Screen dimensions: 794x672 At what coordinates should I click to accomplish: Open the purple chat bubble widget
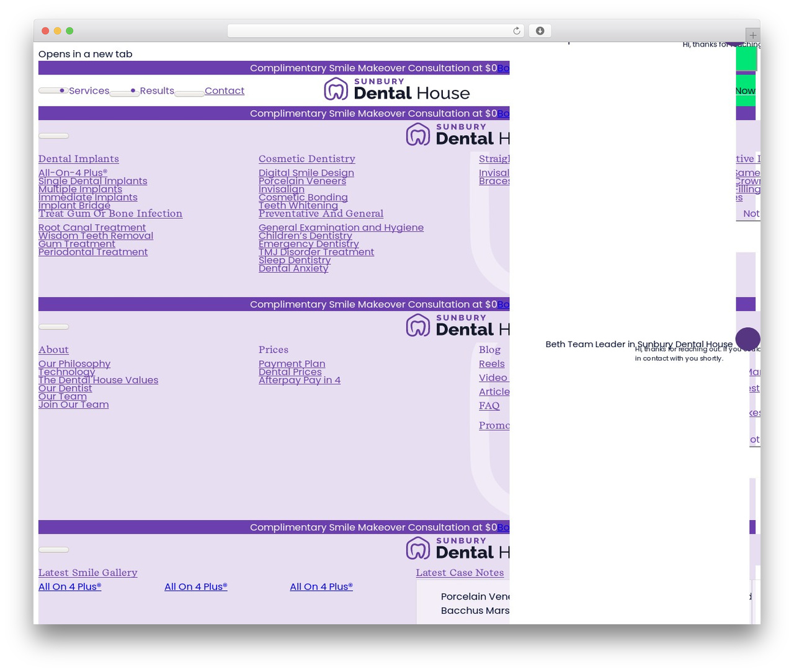pos(747,339)
